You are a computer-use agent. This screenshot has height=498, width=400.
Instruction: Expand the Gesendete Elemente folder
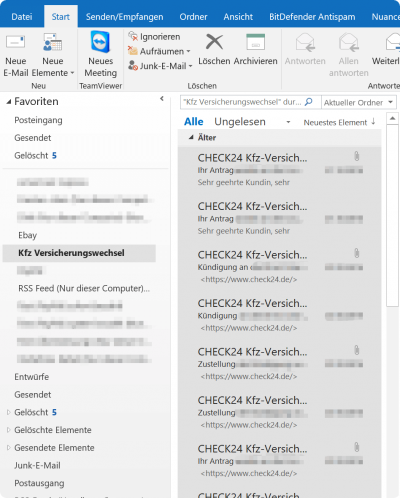tap(9, 448)
